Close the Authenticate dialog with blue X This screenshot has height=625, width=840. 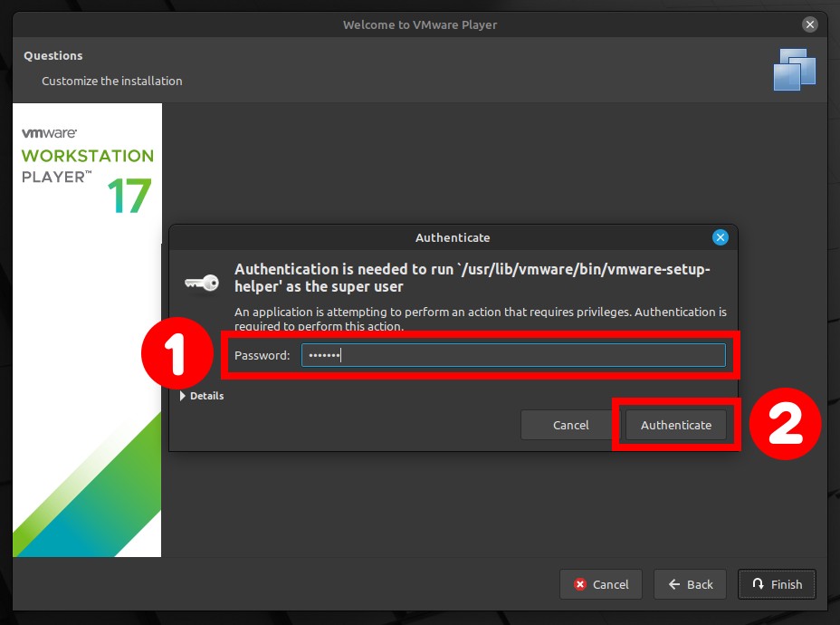coord(720,237)
